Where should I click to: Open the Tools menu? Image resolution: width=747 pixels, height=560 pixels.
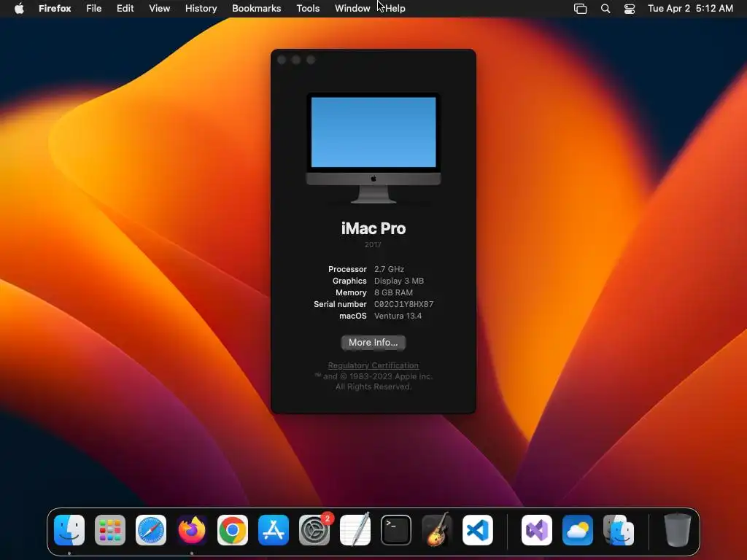point(308,9)
